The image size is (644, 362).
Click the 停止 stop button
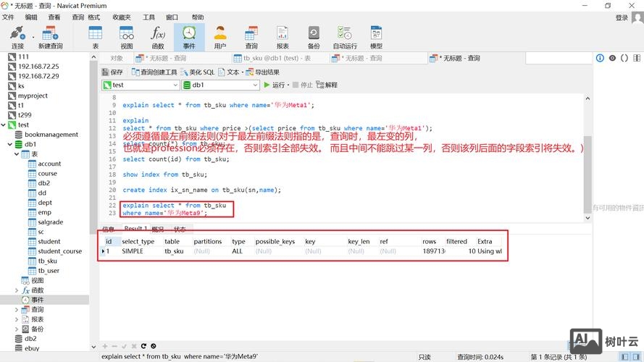pos(302,85)
